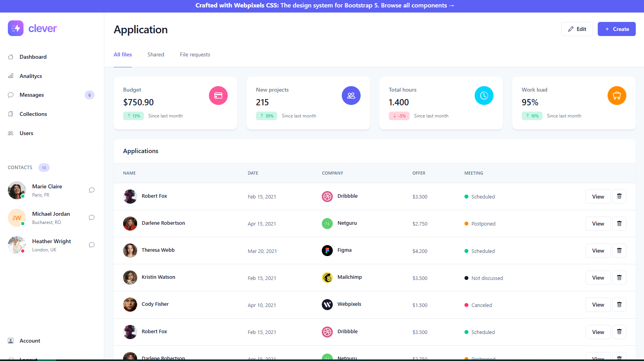
Task: View Darlene Robertson's application
Action: tap(598, 224)
